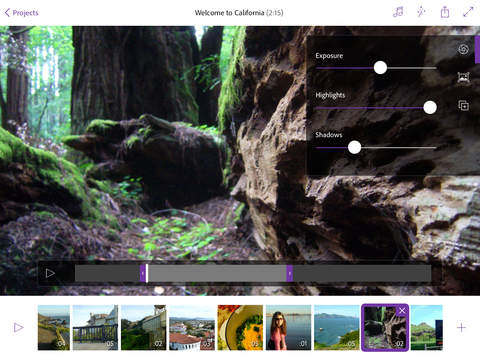Remove the selected redwood clip with X

pyautogui.click(x=402, y=311)
